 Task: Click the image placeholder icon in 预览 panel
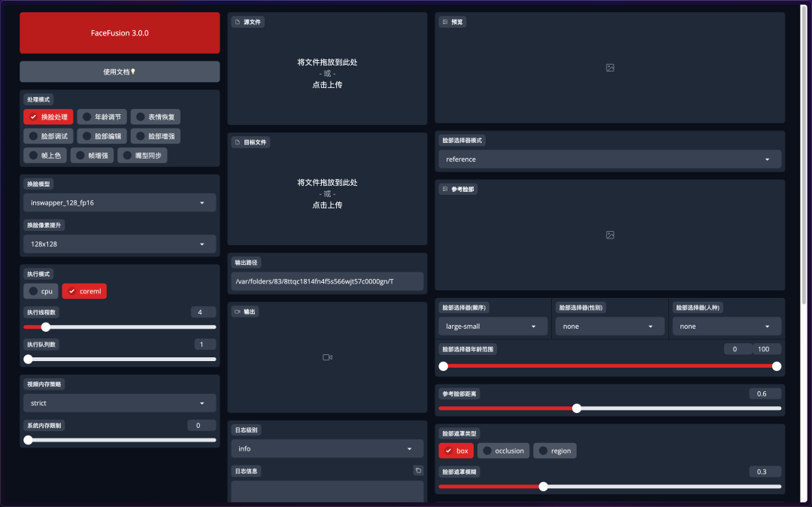[610, 68]
